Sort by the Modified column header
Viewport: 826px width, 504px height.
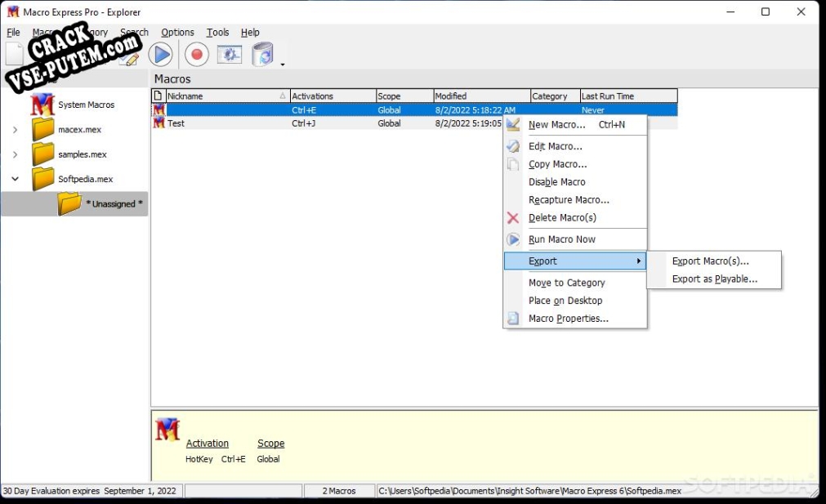[482, 96]
